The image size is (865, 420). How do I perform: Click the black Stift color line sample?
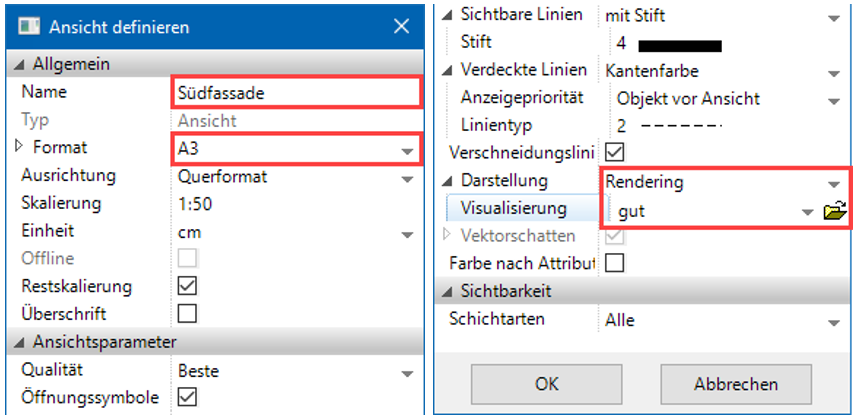click(680, 44)
